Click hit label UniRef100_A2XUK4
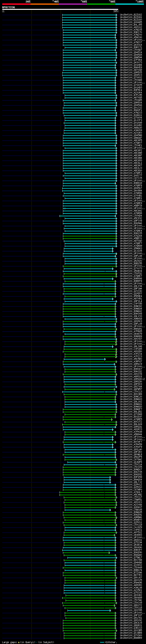This screenshot has height=644, width=146. (x=131, y=93)
